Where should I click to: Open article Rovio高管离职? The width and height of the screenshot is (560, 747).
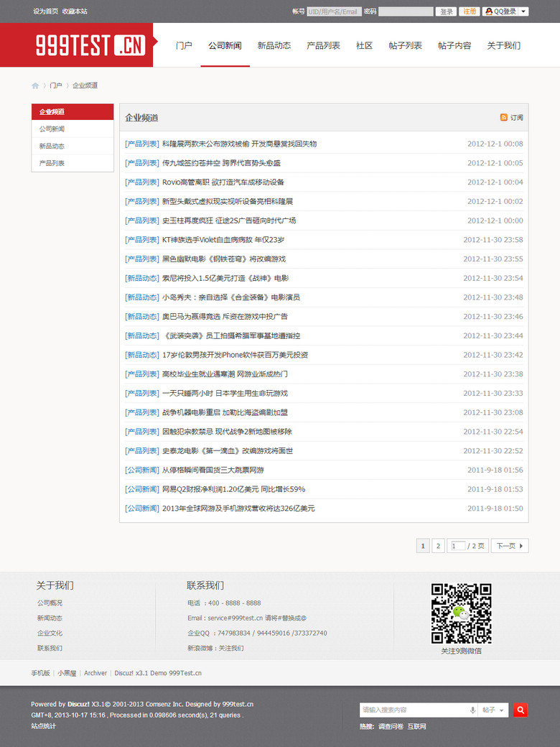click(223, 182)
